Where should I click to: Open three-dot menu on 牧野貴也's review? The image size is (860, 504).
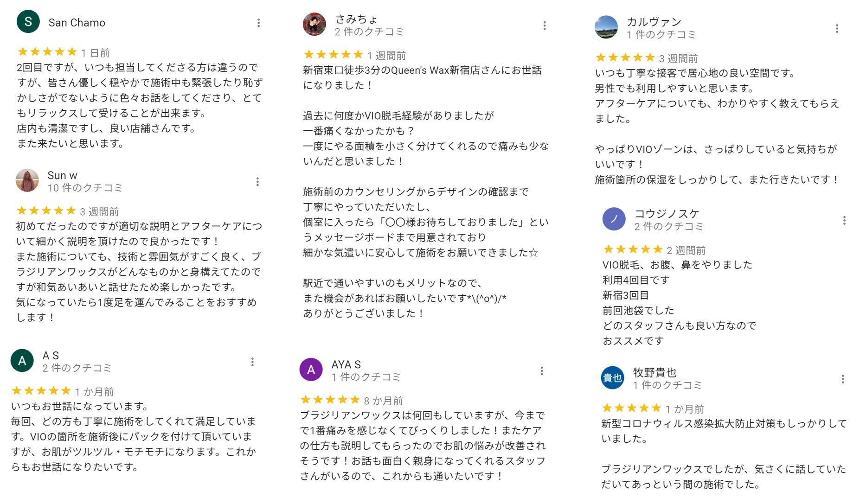[x=843, y=379]
